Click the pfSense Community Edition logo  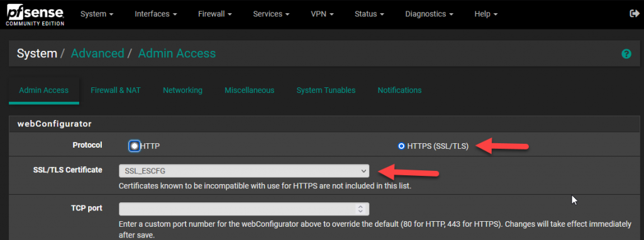(35, 14)
